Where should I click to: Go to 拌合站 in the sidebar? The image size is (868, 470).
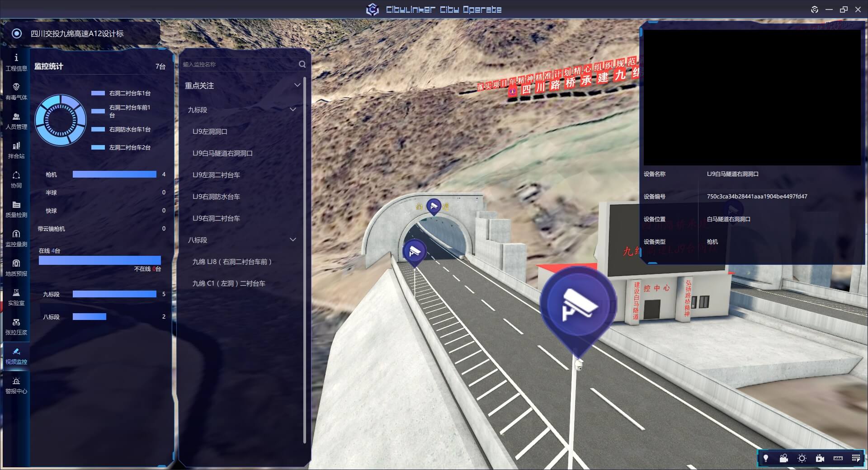16,150
